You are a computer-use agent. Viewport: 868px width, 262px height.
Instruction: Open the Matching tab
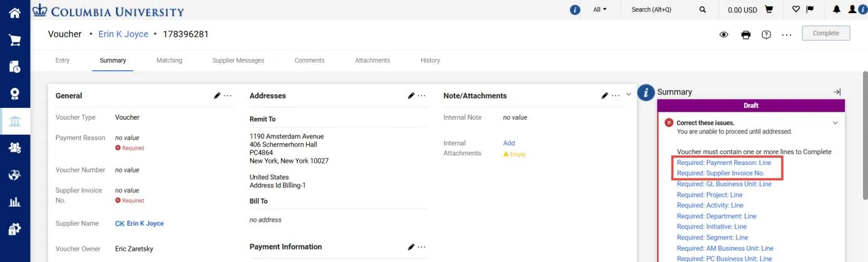[169, 61]
